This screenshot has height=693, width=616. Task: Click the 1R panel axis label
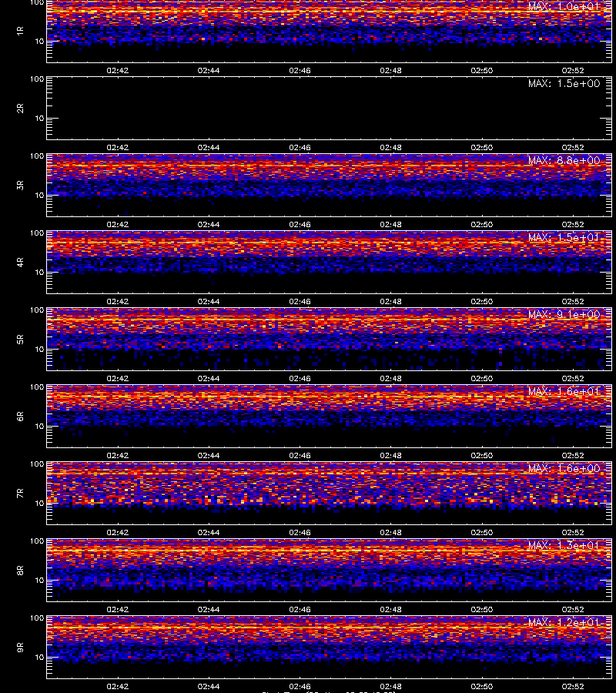[20, 31]
